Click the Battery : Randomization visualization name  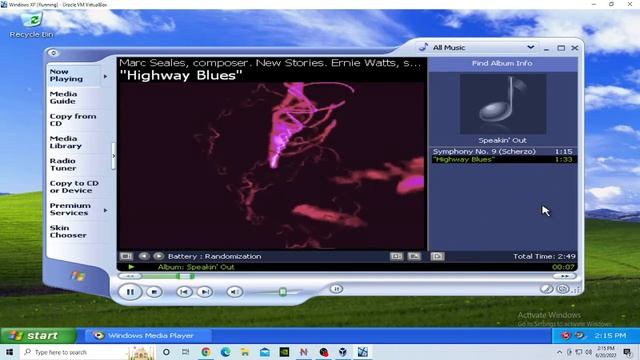coord(214,256)
